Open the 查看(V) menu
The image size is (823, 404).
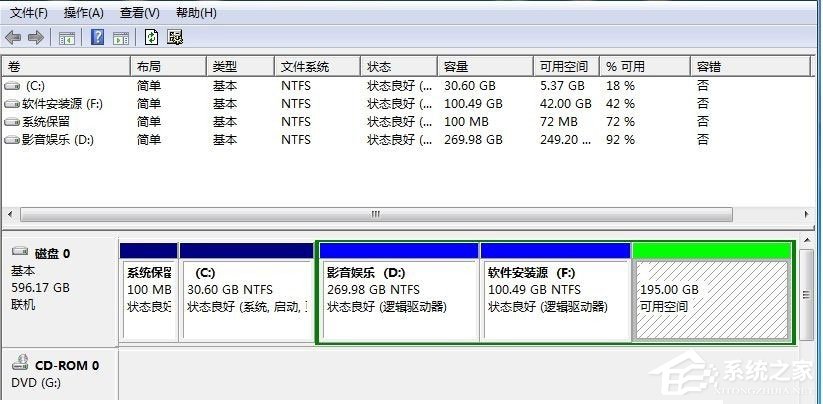pos(139,13)
